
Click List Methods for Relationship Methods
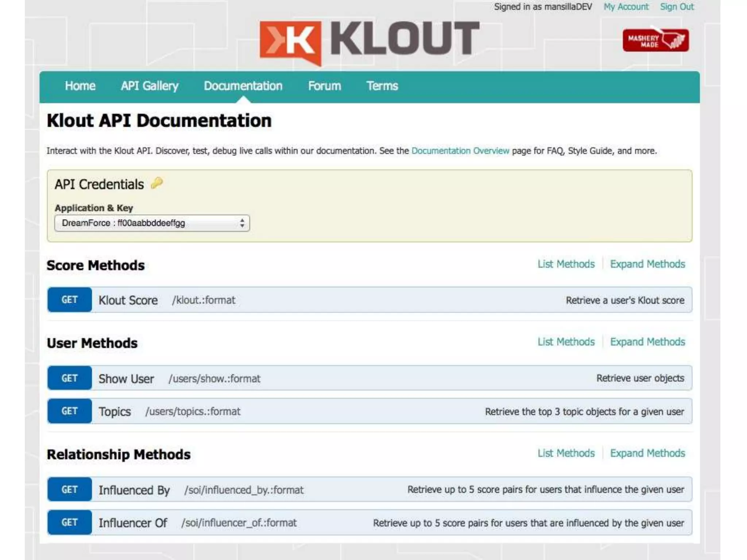tap(566, 453)
